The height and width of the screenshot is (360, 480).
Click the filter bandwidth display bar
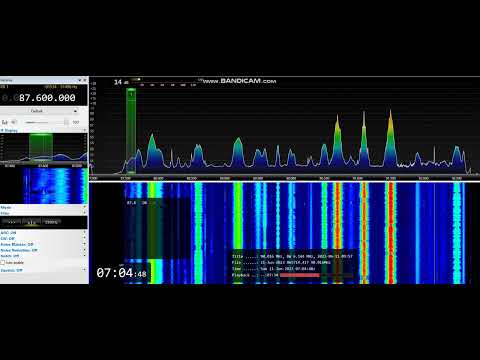[44, 222]
